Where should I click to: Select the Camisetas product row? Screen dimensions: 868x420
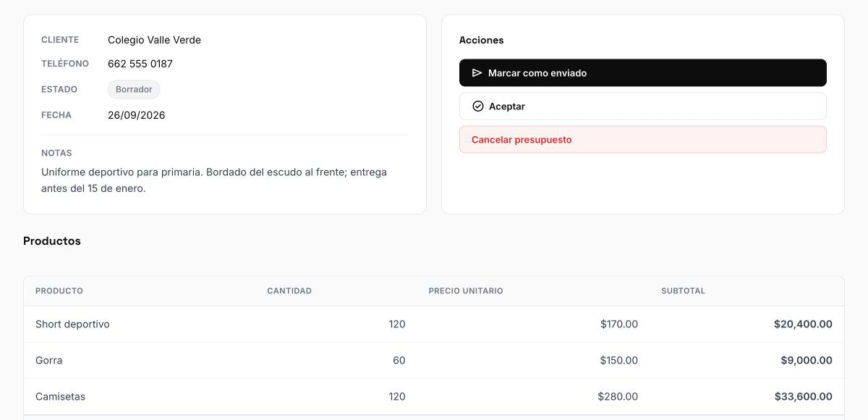pyautogui.click(x=434, y=397)
